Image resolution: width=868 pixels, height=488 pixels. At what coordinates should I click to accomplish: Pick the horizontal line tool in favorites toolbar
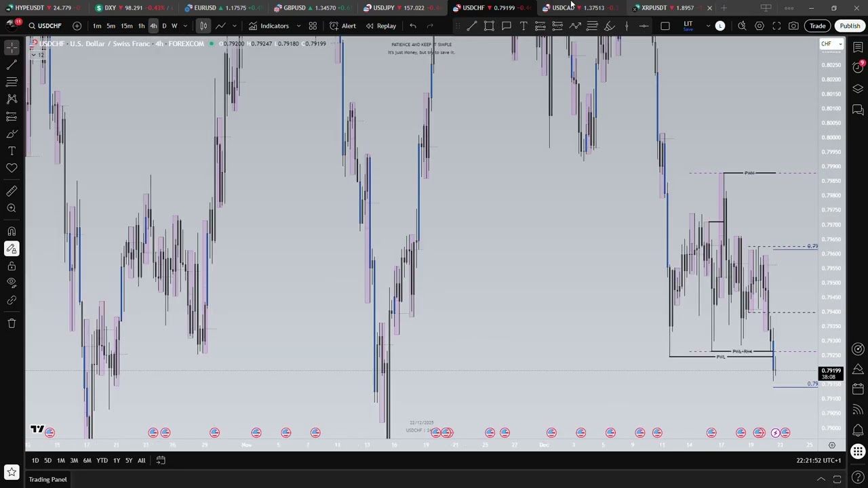tap(644, 26)
